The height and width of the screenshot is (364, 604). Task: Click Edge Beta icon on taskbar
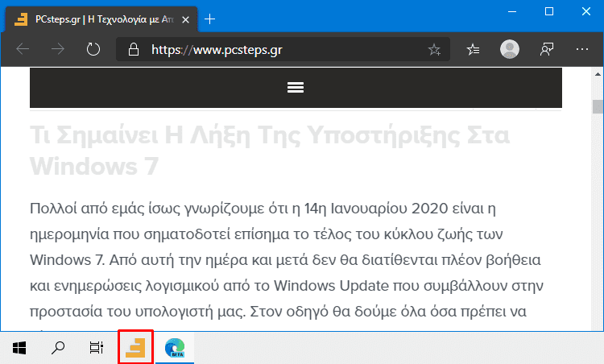[x=175, y=348]
